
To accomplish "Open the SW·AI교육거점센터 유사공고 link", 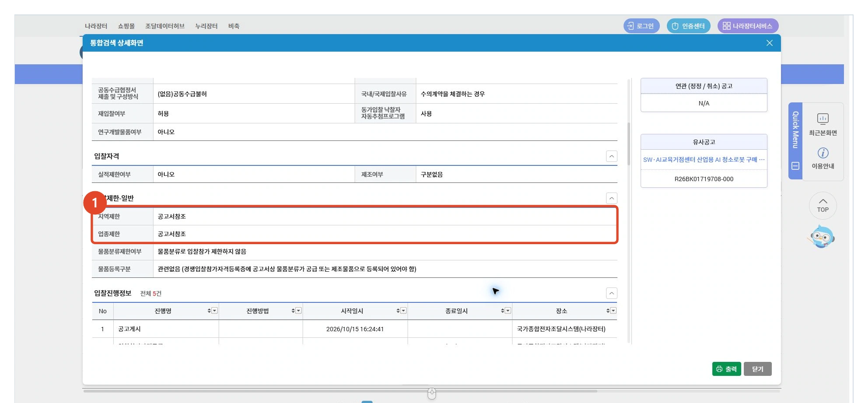I will coord(704,160).
